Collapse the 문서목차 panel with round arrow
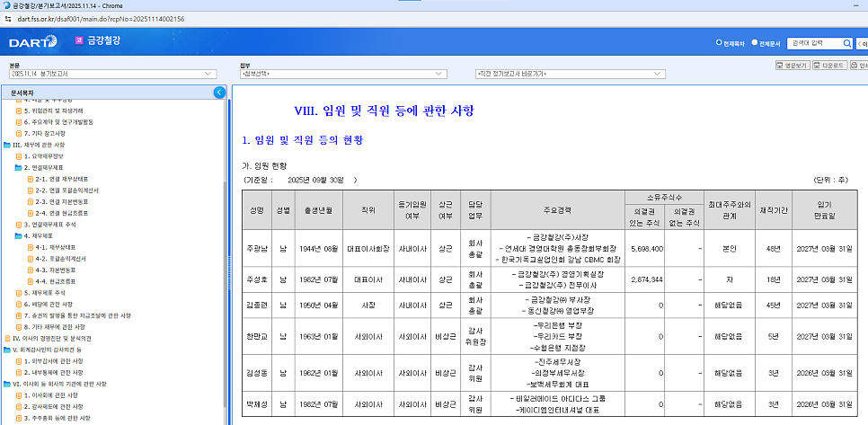The width and height of the screenshot is (868, 425). coord(219,93)
